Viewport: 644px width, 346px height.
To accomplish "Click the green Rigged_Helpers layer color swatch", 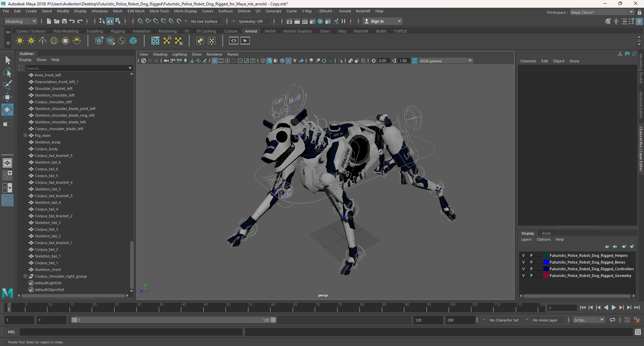I will (x=546, y=255).
